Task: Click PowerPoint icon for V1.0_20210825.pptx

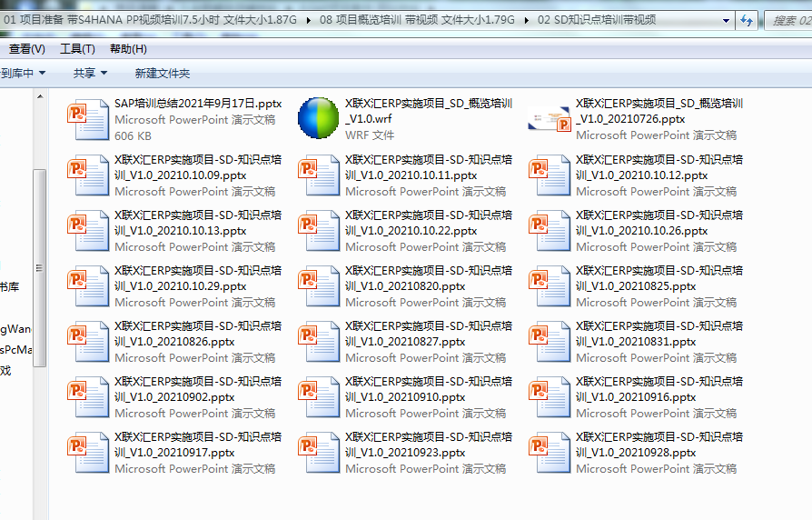Action: (x=550, y=285)
